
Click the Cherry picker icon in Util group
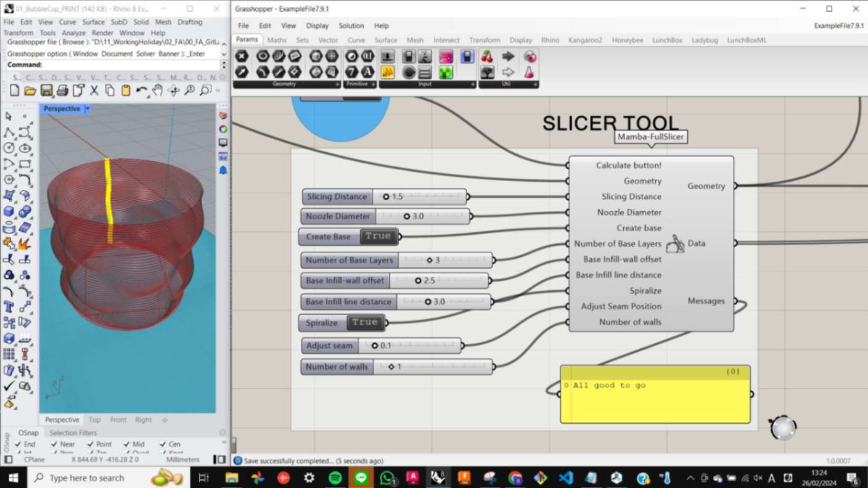(x=487, y=57)
